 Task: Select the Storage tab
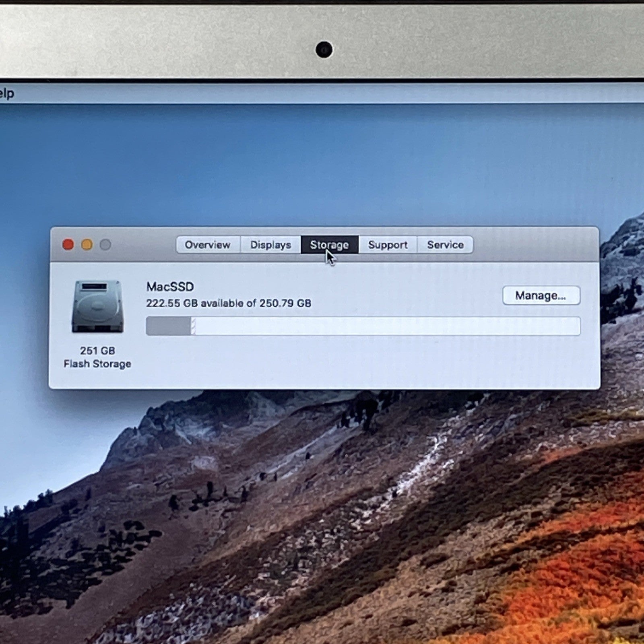(x=329, y=245)
